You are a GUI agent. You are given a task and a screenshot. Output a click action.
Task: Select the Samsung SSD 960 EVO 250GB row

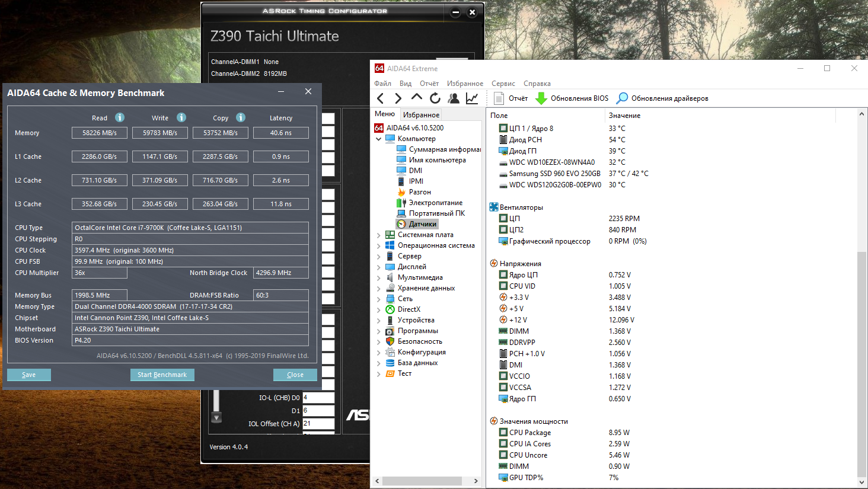tap(549, 174)
